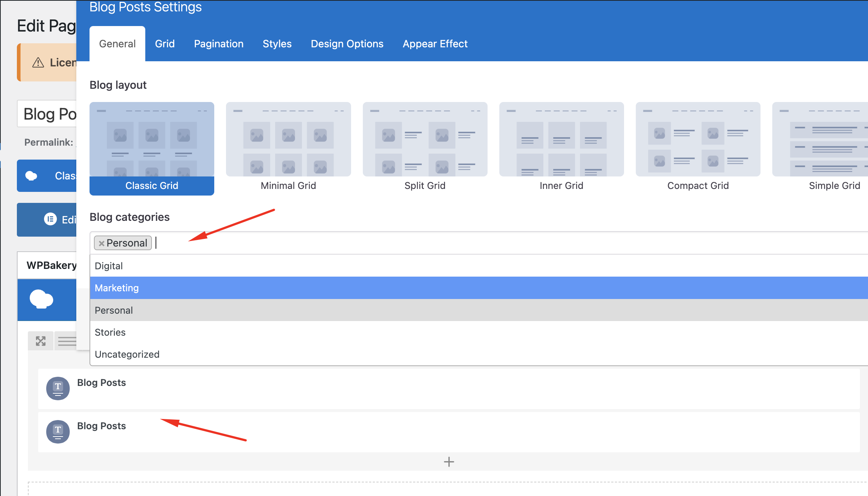868x496 pixels.
Task: Switch to the Grid tab
Action: pos(165,44)
